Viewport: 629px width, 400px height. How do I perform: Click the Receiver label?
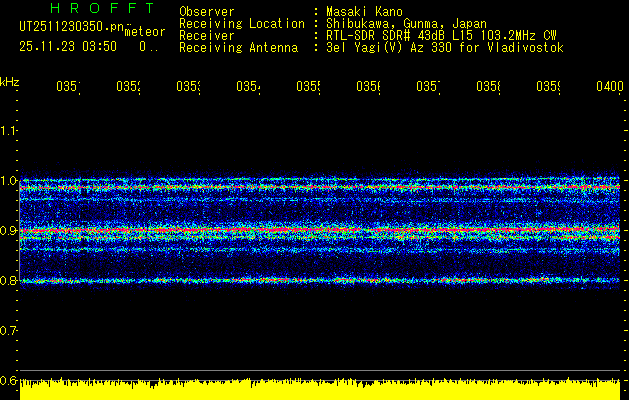point(207,36)
